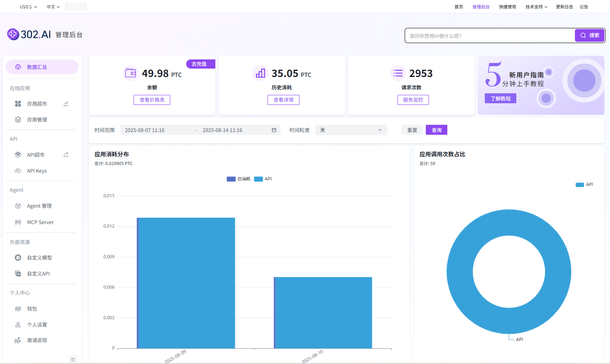Screen dimensions: 610x364
Task: Expand the 技术支持 menu in the top bar
Action: click(536, 7)
